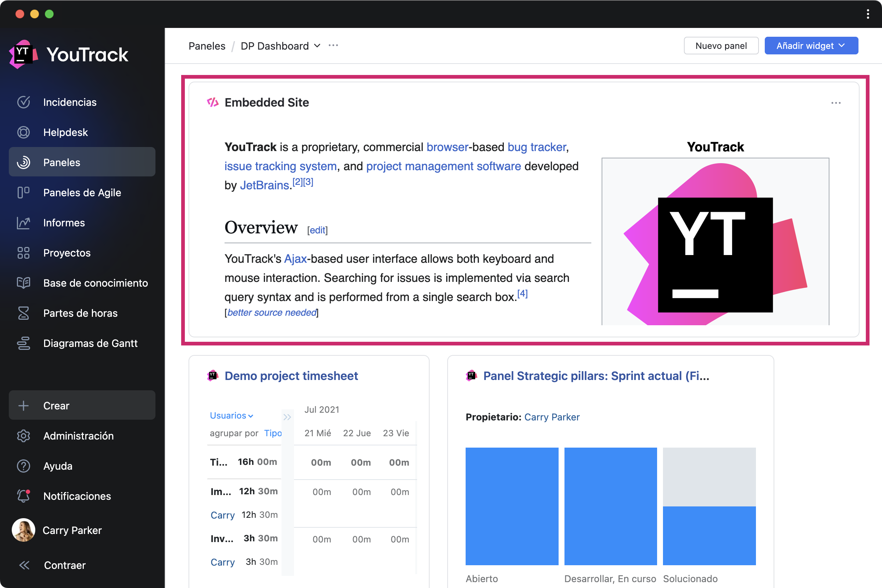Open the Añadir widget dropdown
Screen dimensions: 882x588
(811, 46)
